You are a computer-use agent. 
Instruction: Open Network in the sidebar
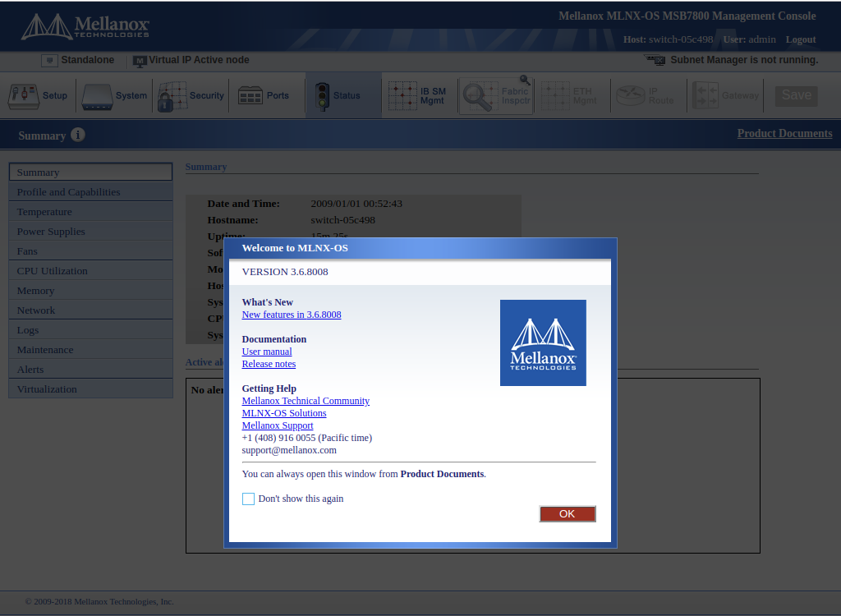coord(90,310)
